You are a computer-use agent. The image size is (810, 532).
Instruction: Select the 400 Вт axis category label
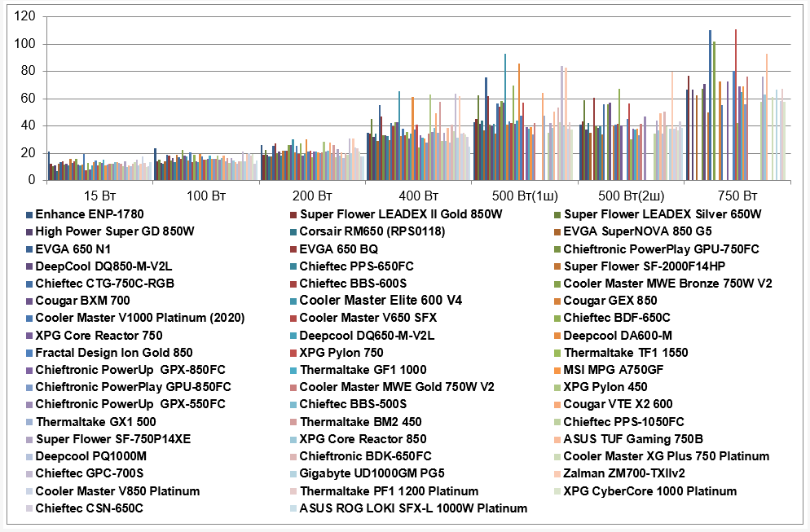click(418, 196)
